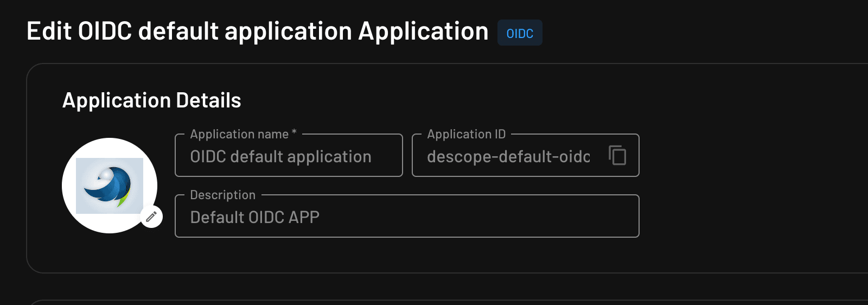868x305 pixels.
Task: Click the required asterisk next to Application name
Action: click(294, 132)
